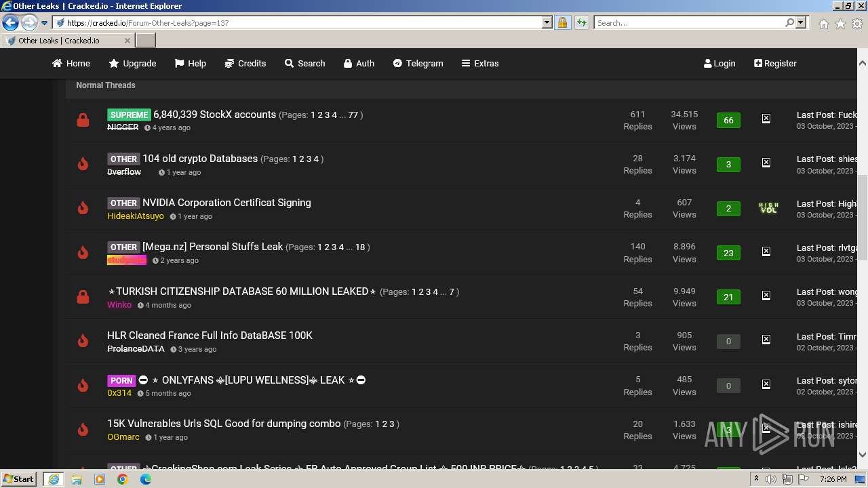Click the Login link
Viewport: 868px width, 488px height.
click(x=719, y=63)
